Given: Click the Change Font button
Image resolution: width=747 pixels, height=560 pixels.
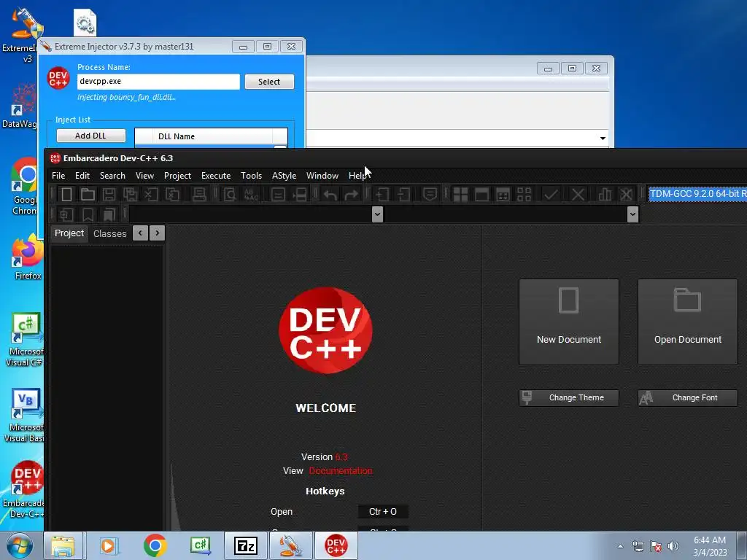Looking at the screenshot, I should click(x=687, y=397).
